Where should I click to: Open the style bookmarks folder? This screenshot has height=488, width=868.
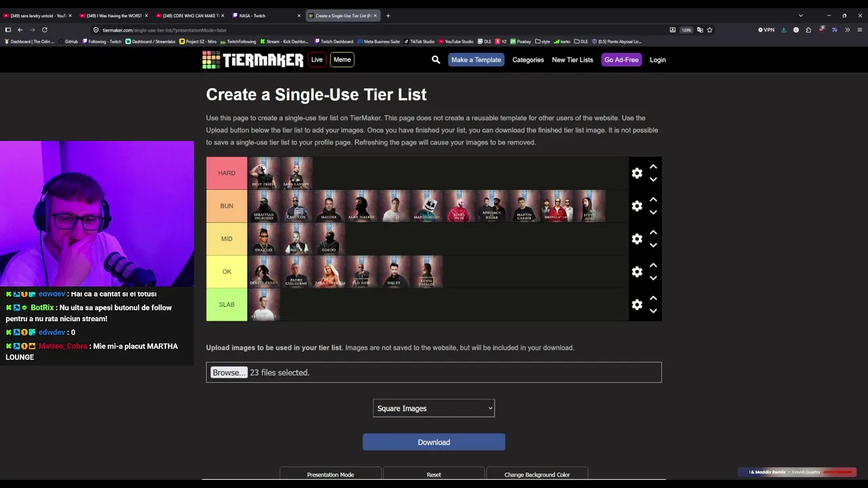(x=542, y=41)
